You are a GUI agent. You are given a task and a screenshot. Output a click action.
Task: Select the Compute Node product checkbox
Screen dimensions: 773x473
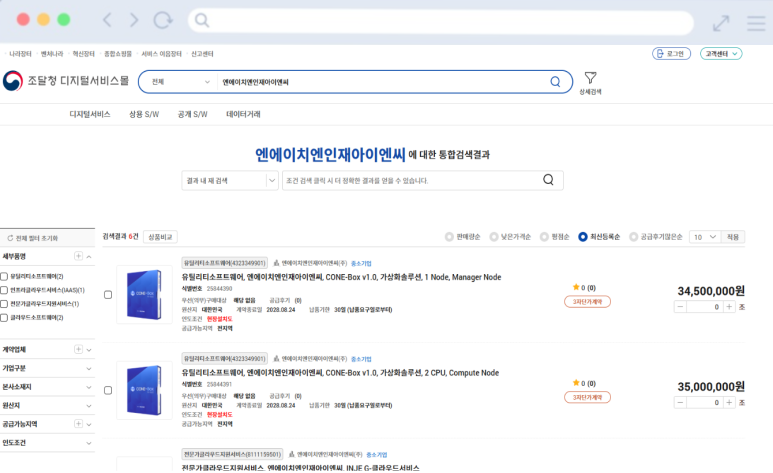(108, 391)
